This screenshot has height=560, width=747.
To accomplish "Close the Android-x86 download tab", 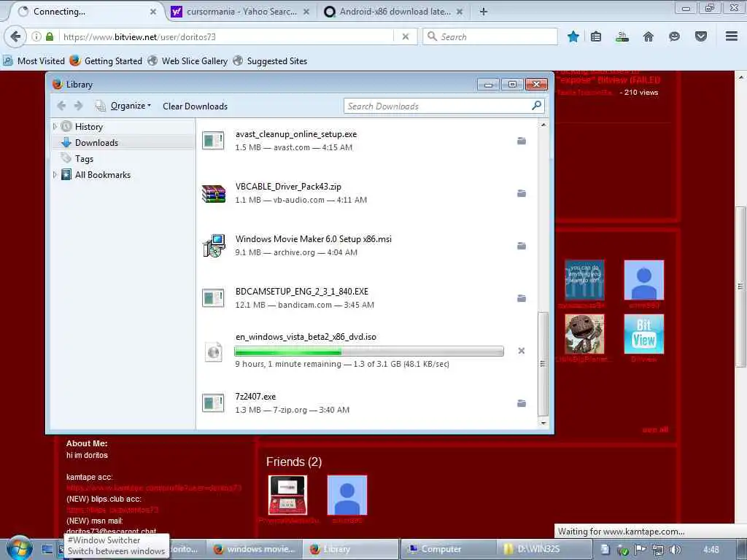I will 460,12.
